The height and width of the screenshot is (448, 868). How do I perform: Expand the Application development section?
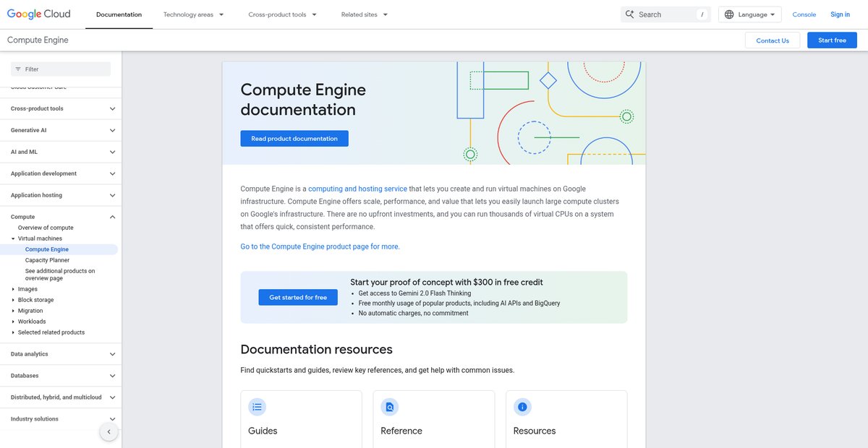coord(112,173)
